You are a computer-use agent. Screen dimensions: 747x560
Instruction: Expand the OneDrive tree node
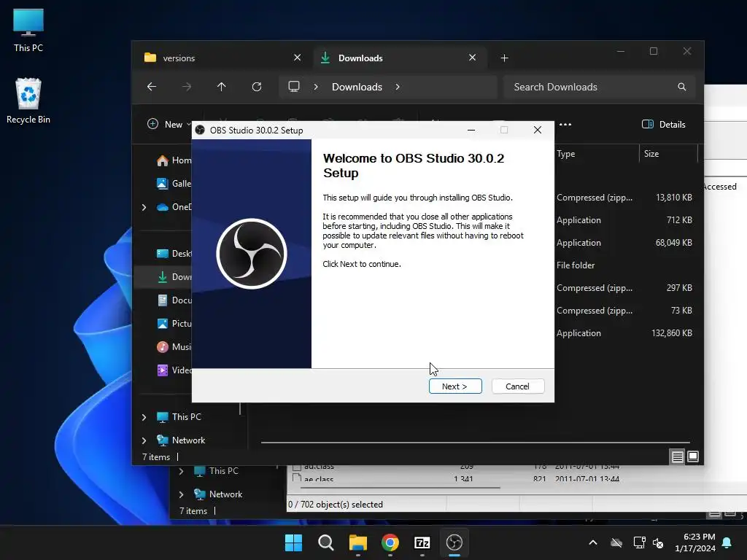click(144, 207)
